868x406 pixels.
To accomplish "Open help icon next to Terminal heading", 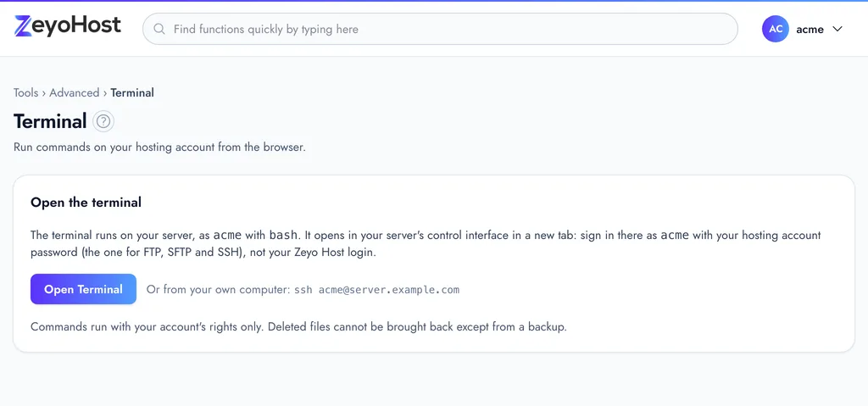I will (103, 121).
